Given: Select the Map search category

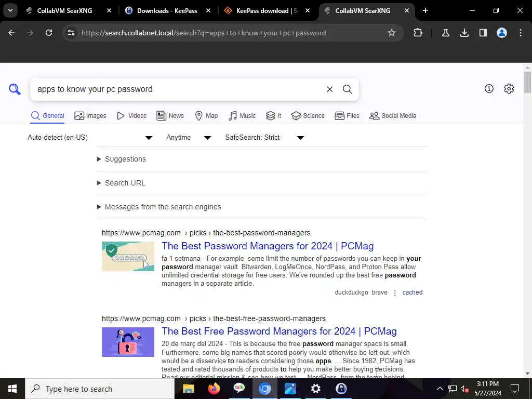Looking at the screenshot, I should 206,116.
